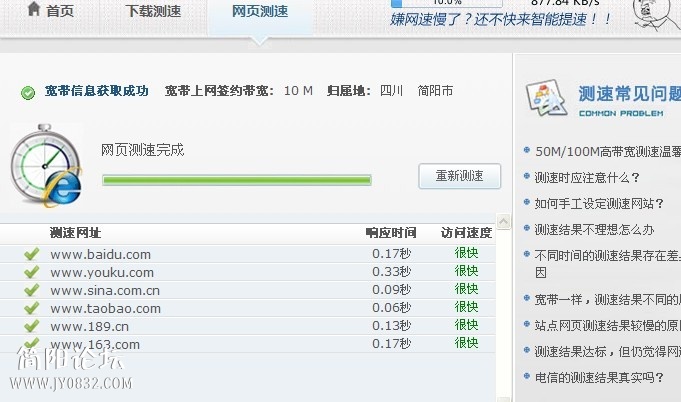Viewport: 681px width, 402px height.
Task: Click green checkmark beside www.taobao.com
Action: point(32,308)
